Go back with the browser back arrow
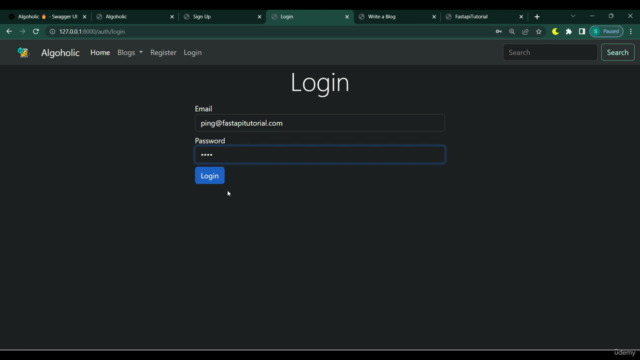This screenshot has height=360, width=640. (x=9, y=31)
